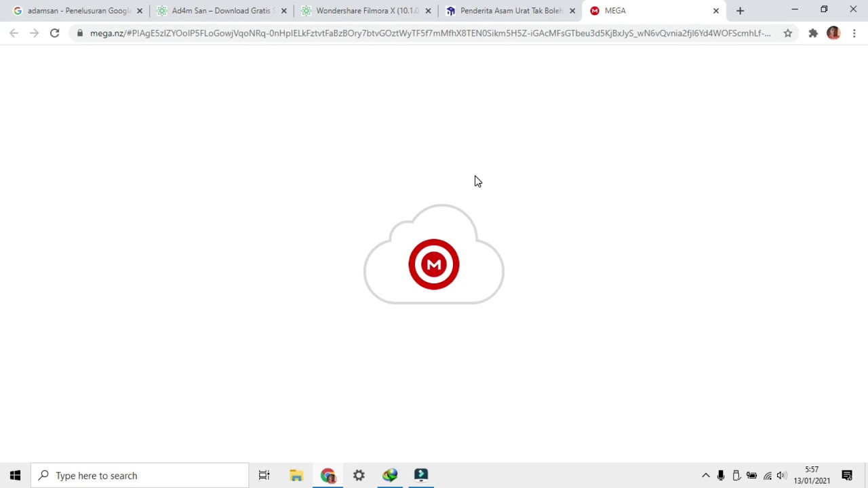Check the battery status icon
868x488 pixels.
click(x=751, y=475)
